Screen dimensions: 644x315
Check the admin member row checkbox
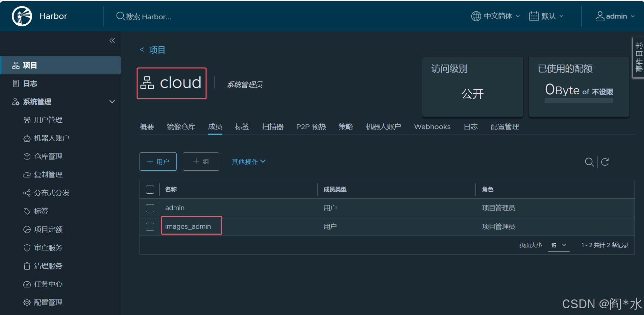(150, 208)
